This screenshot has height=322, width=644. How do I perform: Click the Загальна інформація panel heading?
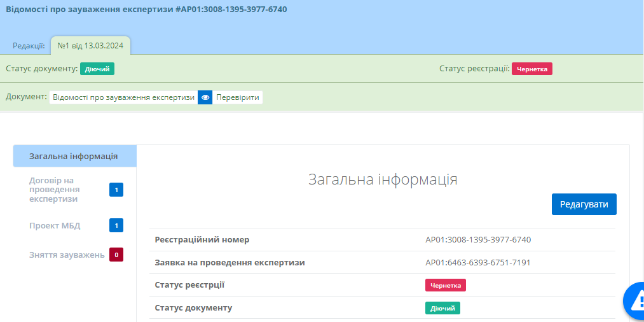[383, 179]
